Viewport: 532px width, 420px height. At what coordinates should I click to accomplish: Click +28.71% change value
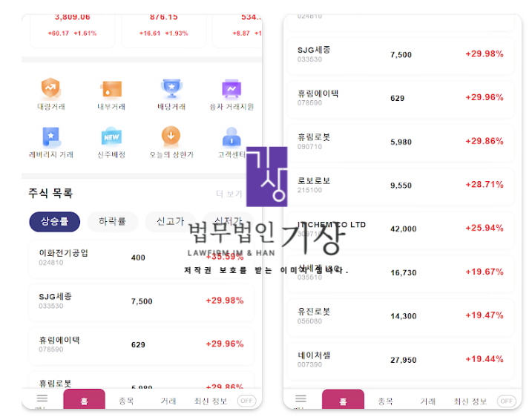tap(485, 185)
